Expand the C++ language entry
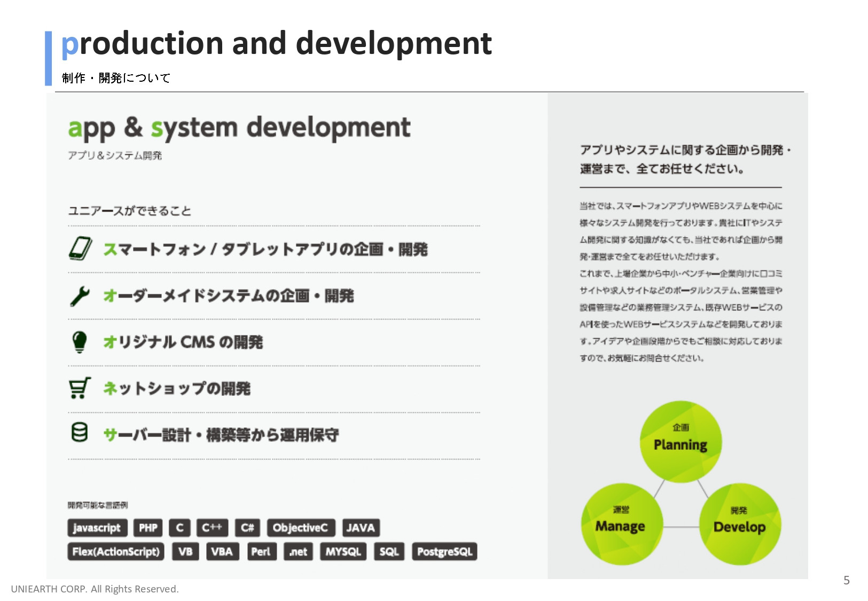Viewport: 868px width, 601px height. (213, 528)
